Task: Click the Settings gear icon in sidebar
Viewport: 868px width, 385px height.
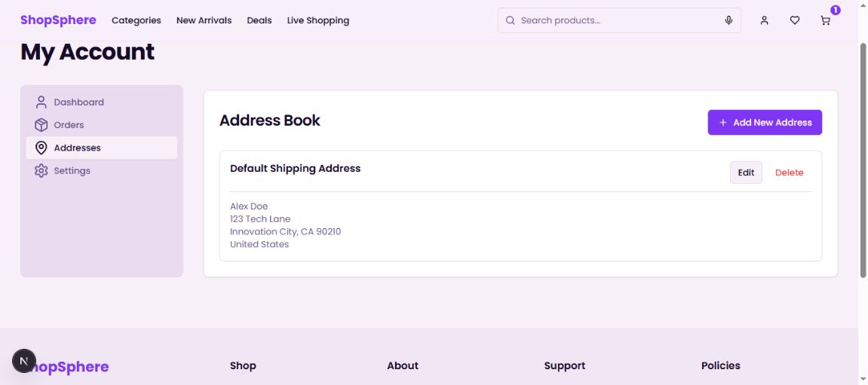Action: click(x=41, y=171)
